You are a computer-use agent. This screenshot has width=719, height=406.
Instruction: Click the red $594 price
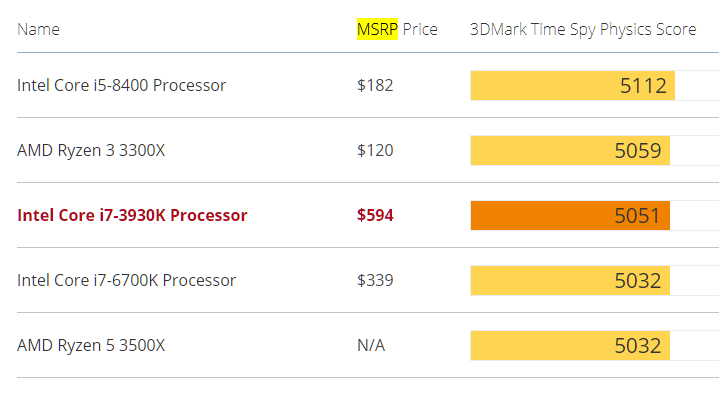click(375, 215)
